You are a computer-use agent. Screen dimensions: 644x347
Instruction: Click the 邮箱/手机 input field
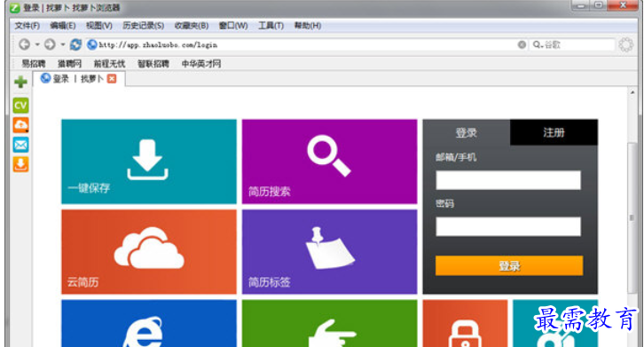click(508, 180)
